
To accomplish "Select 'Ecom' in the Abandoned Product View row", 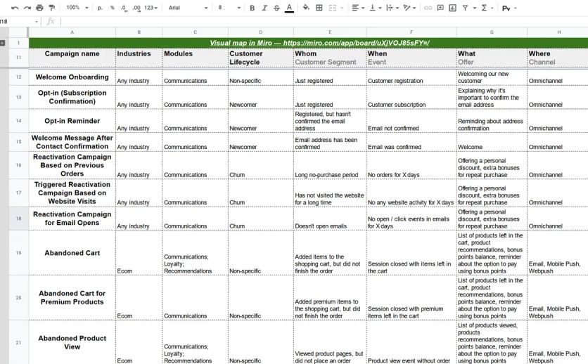I will tap(139, 342).
